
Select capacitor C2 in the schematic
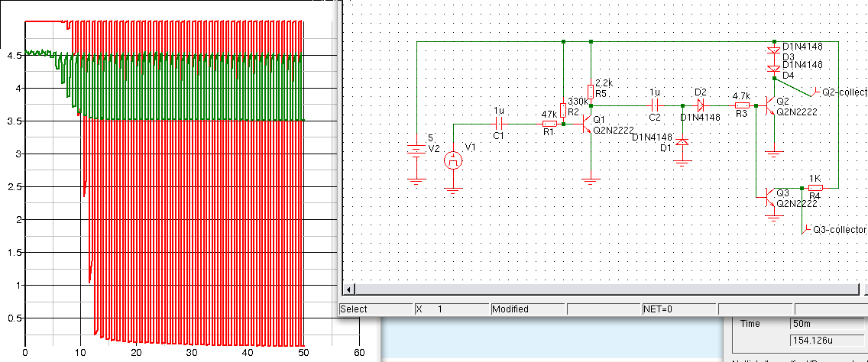[654, 105]
